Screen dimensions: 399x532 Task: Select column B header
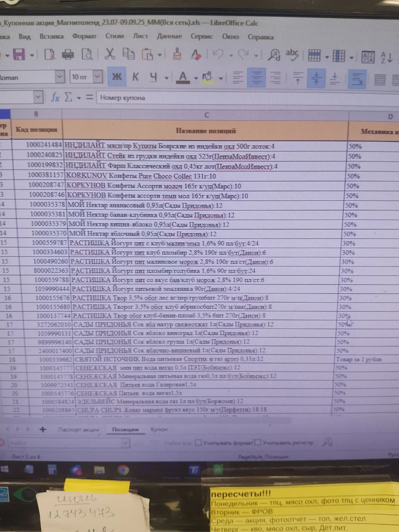point(36,114)
